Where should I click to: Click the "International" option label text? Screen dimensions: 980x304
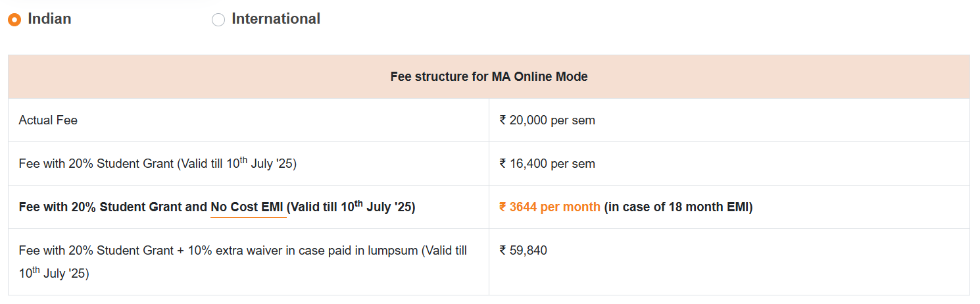[x=276, y=19]
